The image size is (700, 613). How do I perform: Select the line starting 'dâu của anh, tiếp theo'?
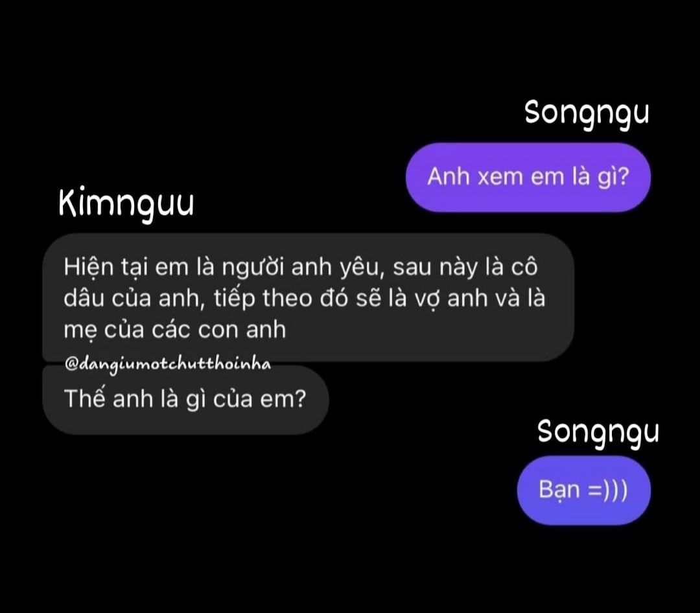[304, 298]
